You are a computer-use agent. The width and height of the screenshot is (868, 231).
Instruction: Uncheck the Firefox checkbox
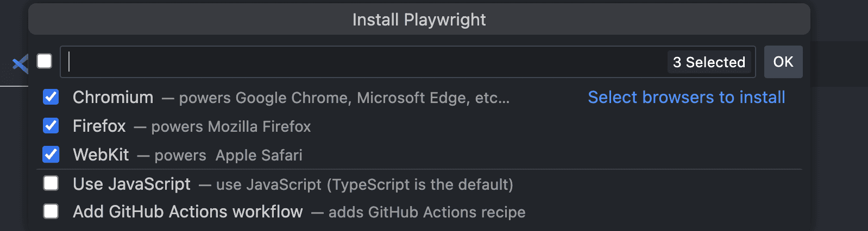[x=51, y=126]
